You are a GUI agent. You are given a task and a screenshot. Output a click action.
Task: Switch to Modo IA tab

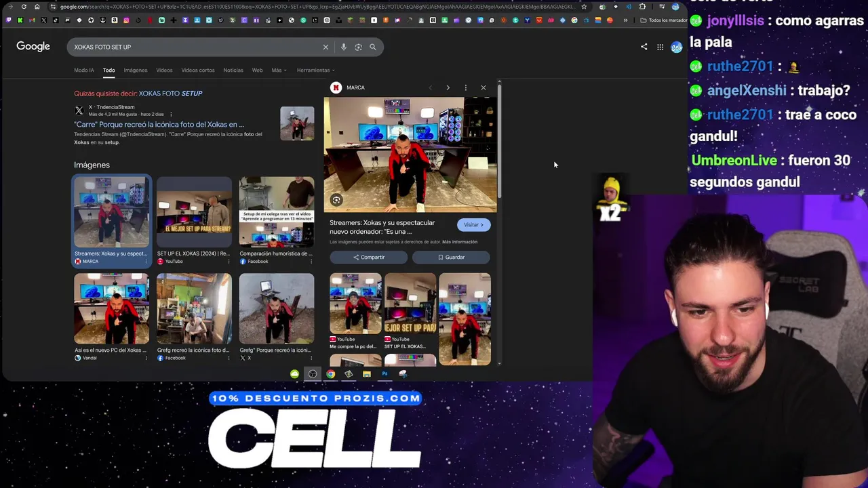click(84, 70)
